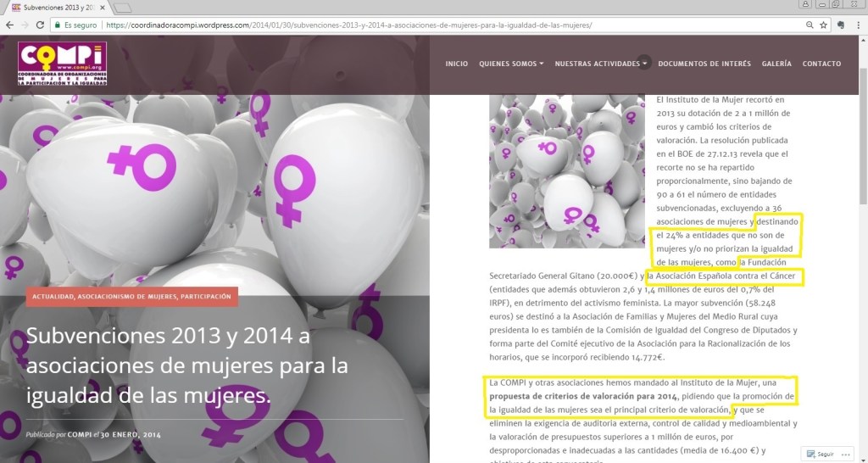Viewport: 868px width, 463px height.
Task: Click the Seguir follow button
Action: (x=821, y=455)
